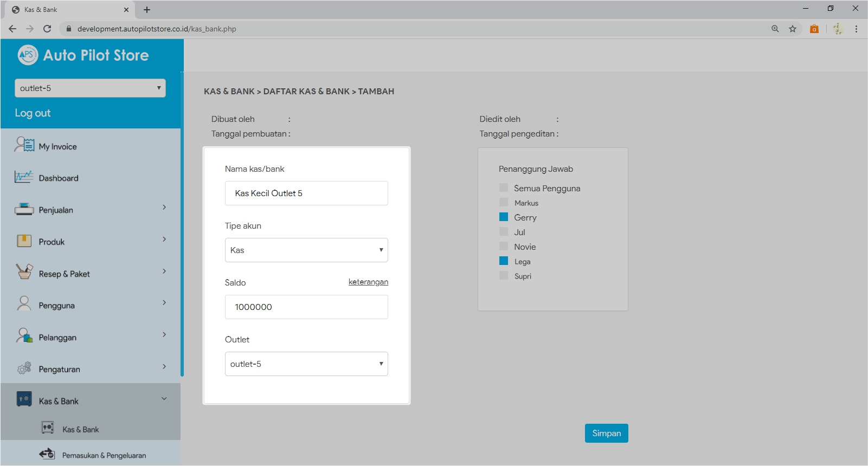Open the Outlet dropdown in the form
Viewport: 868px width, 466px height.
[x=306, y=364]
